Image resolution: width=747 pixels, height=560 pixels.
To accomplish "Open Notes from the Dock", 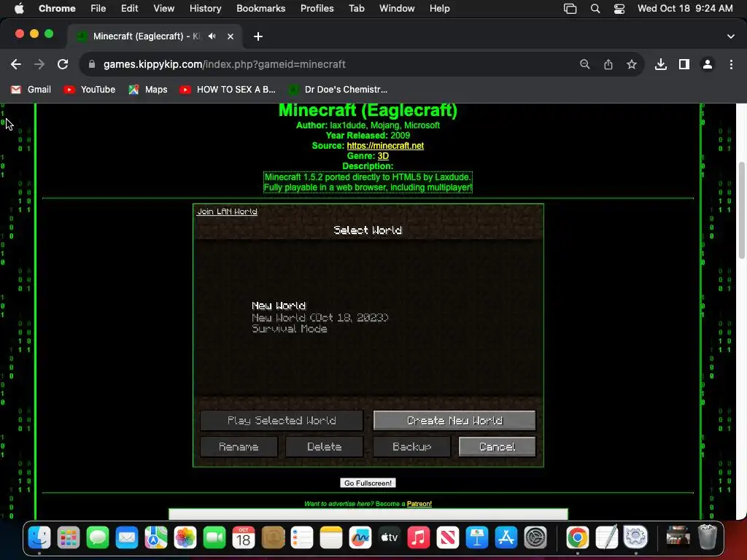I will point(331,537).
